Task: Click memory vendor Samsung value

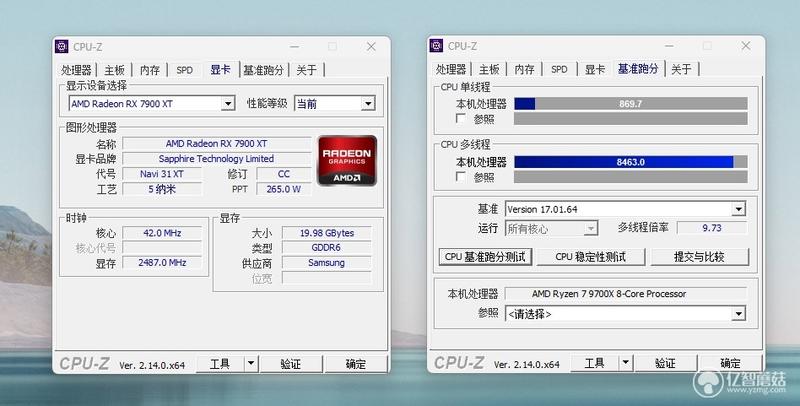Action: pyautogui.click(x=327, y=263)
